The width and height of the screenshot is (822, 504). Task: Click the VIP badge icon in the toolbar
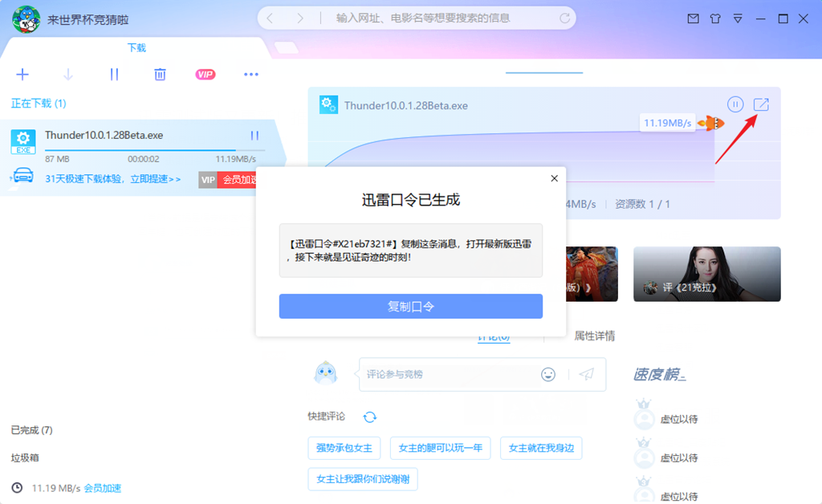[x=205, y=74]
